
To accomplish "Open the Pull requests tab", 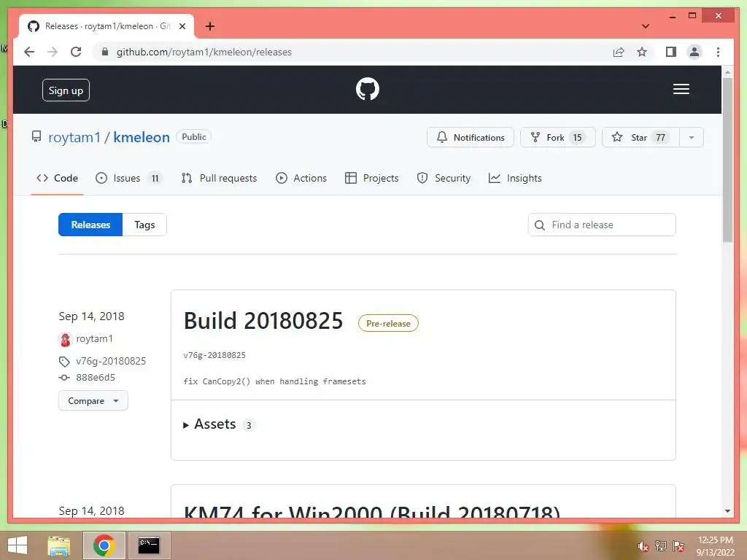I will [x=220, y=178].
